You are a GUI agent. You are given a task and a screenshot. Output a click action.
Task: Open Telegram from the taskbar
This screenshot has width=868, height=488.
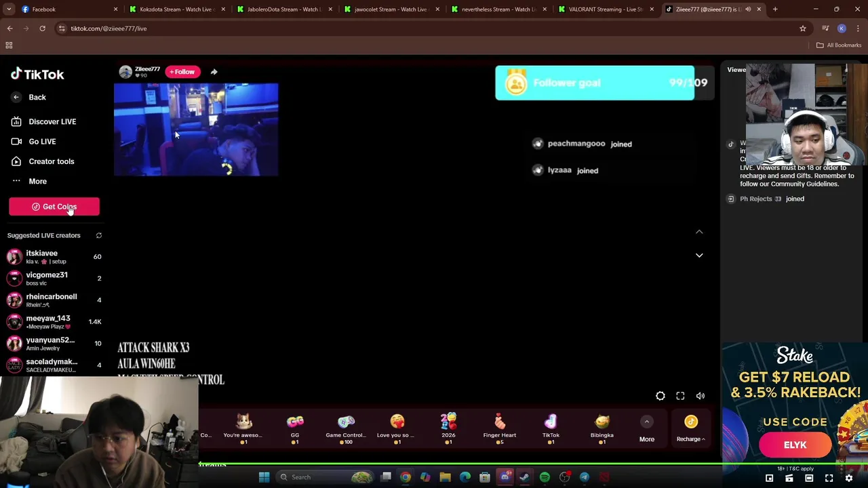point(585,477)
